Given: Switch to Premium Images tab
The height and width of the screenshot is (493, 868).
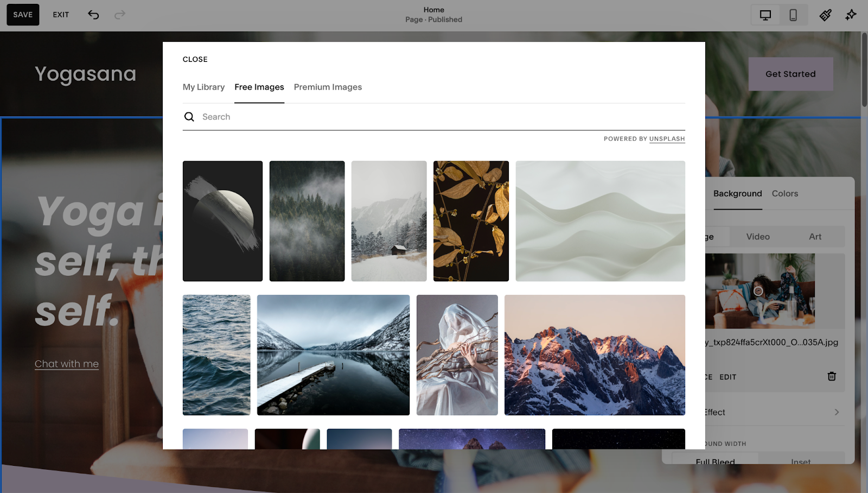Looking at the screenshot, I should (328, 87).
